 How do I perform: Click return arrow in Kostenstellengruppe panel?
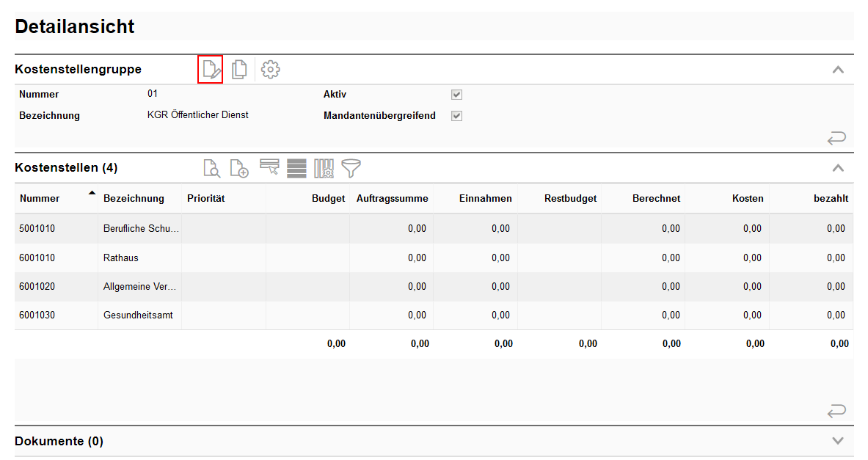[x=836, y=137]
